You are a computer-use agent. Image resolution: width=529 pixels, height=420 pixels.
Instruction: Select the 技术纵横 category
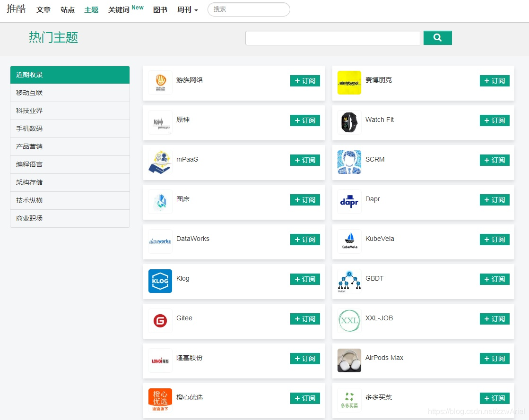coord(70,200)
